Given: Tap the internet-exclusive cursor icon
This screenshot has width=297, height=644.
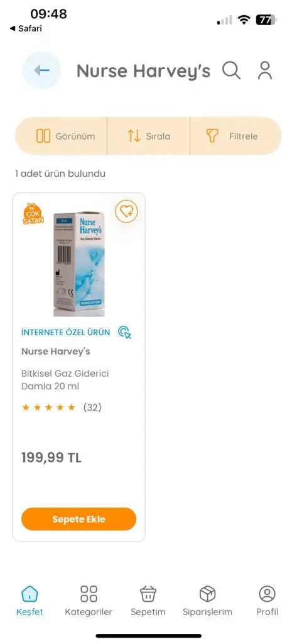Looking at the screenshot, I should click(x=124, y=332).
